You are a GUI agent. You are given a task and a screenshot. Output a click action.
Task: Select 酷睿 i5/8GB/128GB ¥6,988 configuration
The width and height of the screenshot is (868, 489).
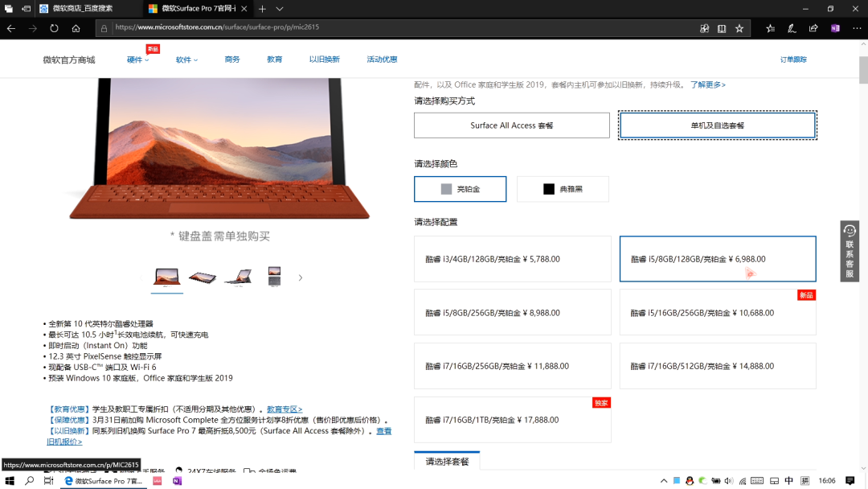[718, 259]
